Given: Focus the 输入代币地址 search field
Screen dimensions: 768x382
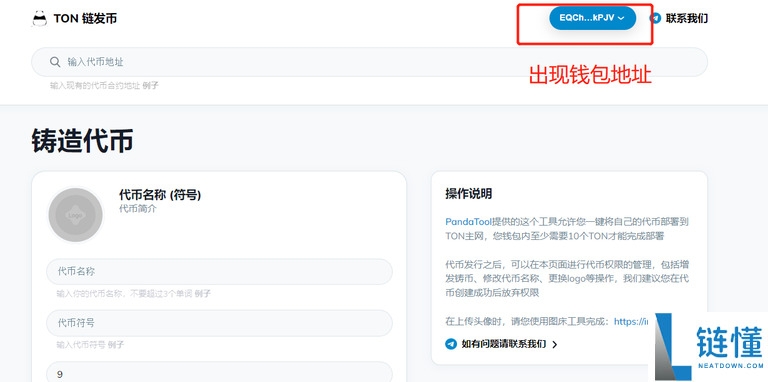Looking at the screenshot, I should tap(369, 62).
